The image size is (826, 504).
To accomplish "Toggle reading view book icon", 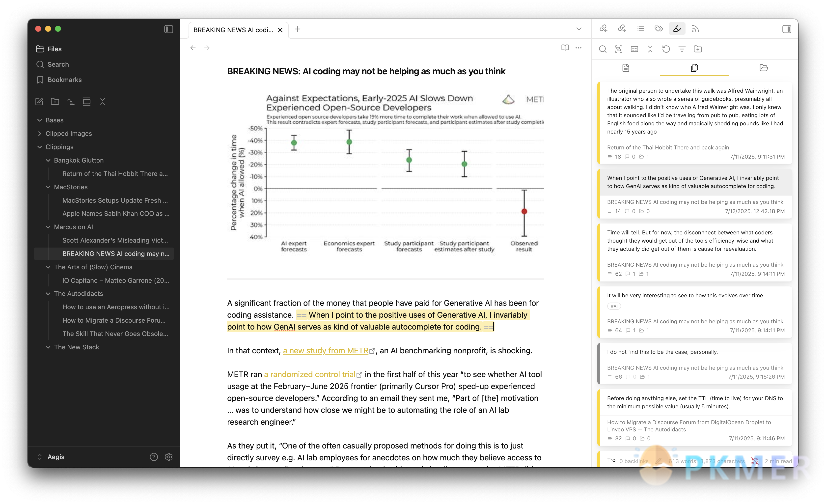I will coord(565,48).
